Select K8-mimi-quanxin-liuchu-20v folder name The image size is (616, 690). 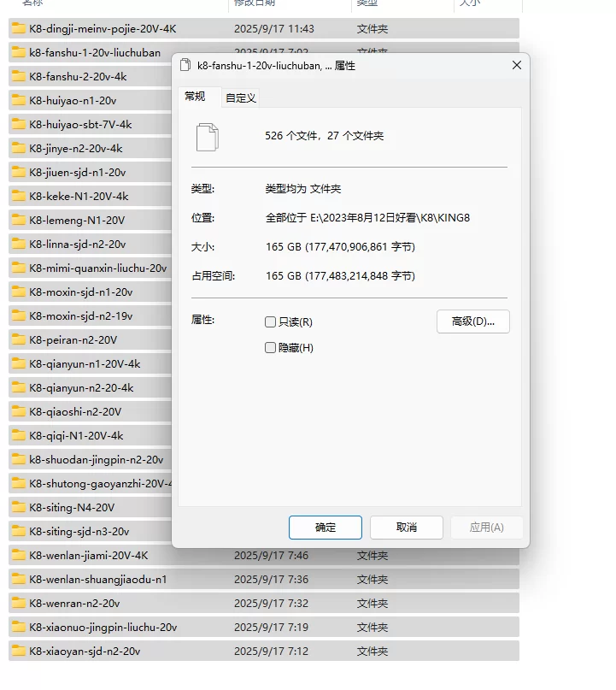point(97,268)
